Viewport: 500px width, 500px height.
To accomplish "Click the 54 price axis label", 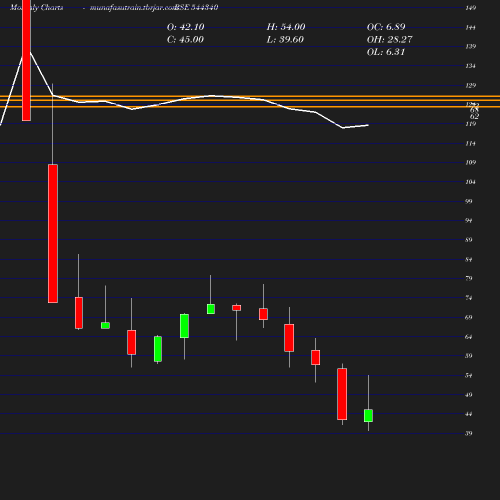I will pyautogui.click(x=469, y=376).
